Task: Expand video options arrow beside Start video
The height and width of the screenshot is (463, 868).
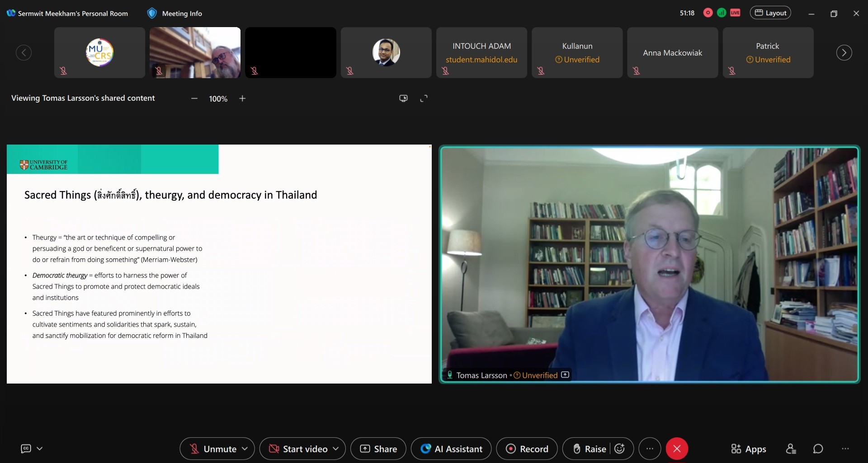Action: click(x=336, y=449)
